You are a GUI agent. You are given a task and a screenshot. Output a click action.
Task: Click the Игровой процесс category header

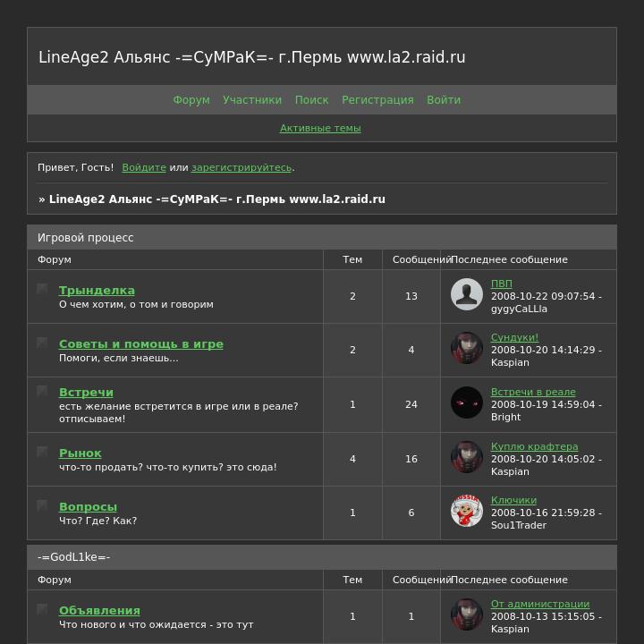pos(86,238)
